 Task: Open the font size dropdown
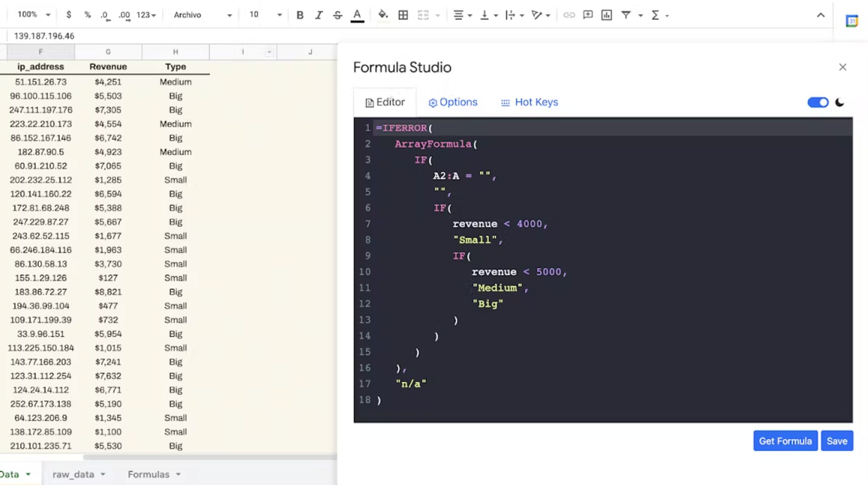(x=265, y=15)
